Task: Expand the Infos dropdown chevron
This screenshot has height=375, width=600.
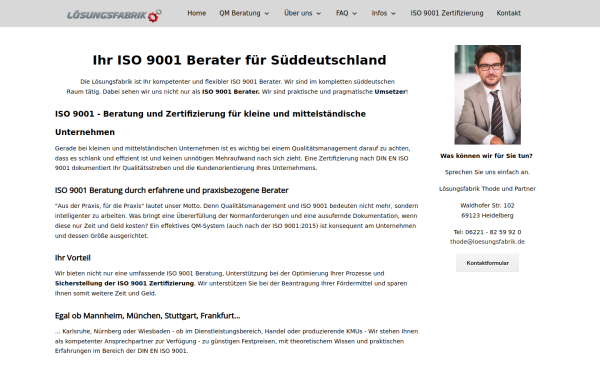Action: click(393, 13)
